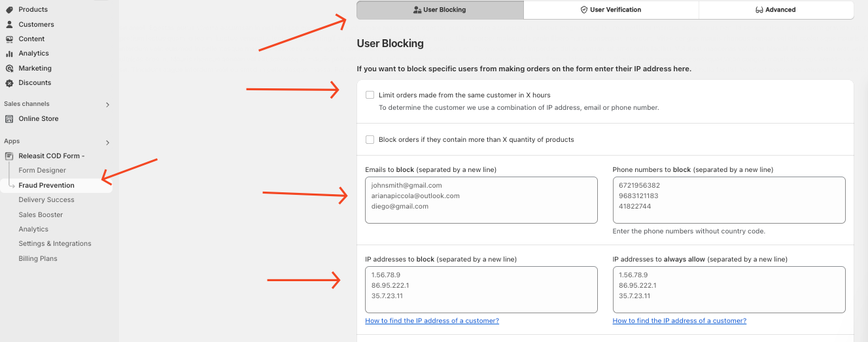Open IP address help link under block list
Image resolution: width=868 pixels, height=342 pixels.
432,320
